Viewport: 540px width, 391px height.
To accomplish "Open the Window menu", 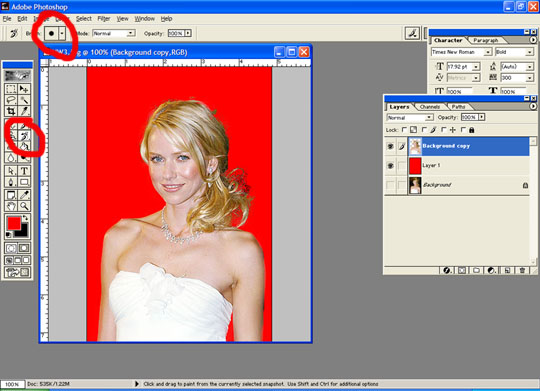I will pyautogui.click(x=145, y=19).
